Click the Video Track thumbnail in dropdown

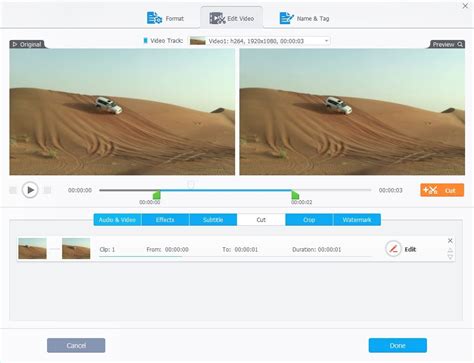[198, 41]
